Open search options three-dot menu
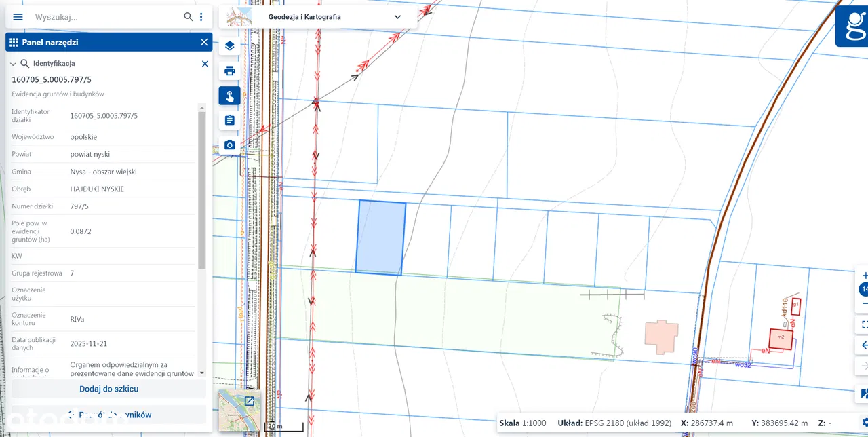Image resolution: width=868 pixels, height=437 pixels. point(201,17)
